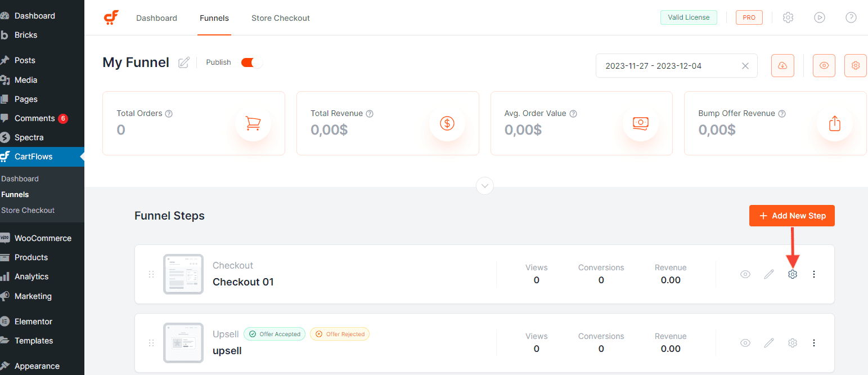Click Add New Step button
Image resolution: width=868 pixels, height=375 pixels.
coord(792,216)
